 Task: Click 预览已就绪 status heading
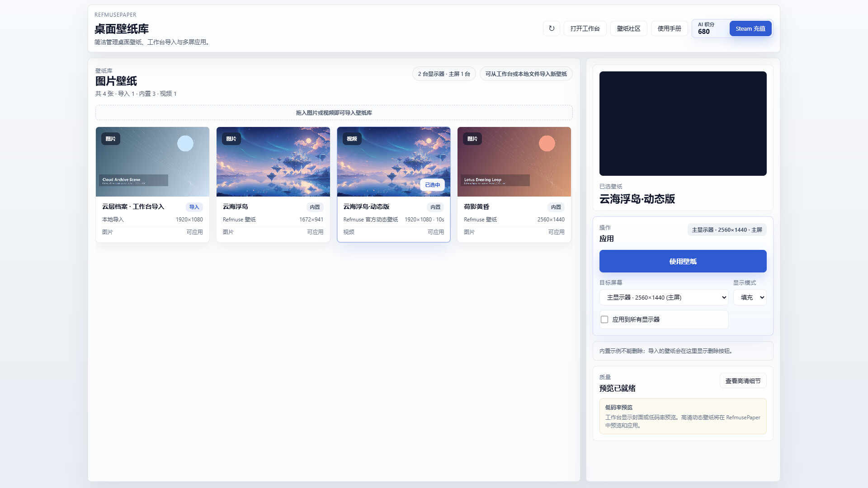coord(617,389)
